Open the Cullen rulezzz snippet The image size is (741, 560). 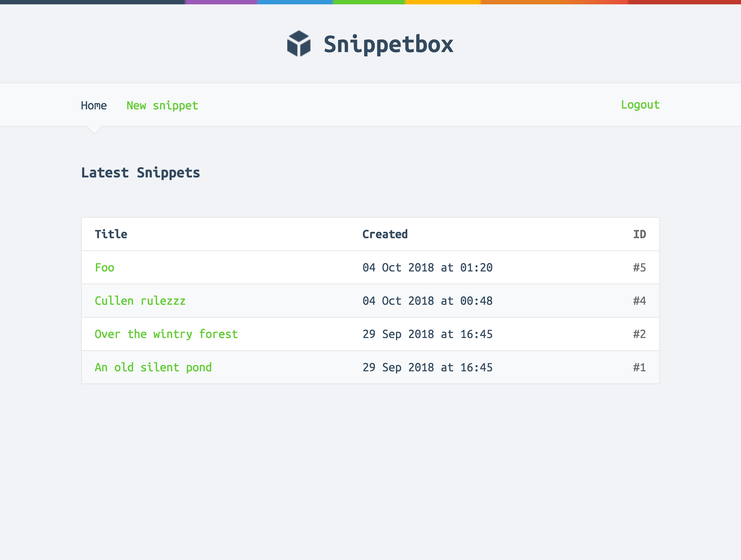pyautogui.click(x=140, y=300)
